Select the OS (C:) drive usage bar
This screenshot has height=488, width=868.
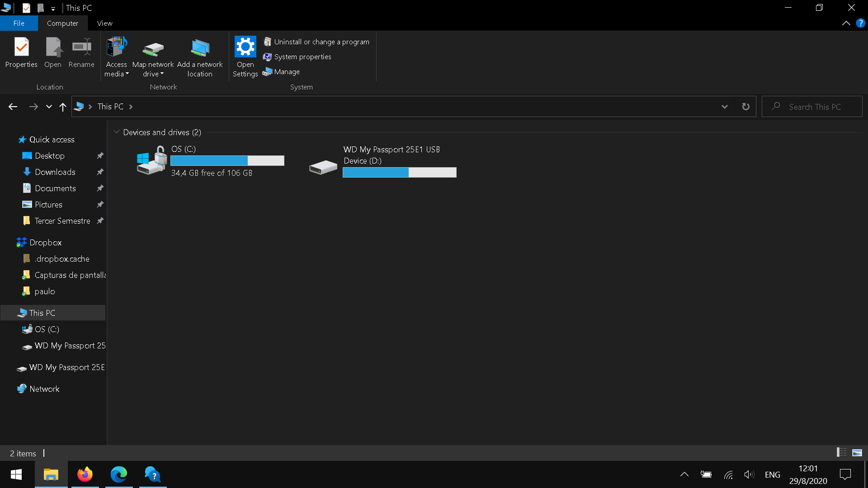(227, 161)
